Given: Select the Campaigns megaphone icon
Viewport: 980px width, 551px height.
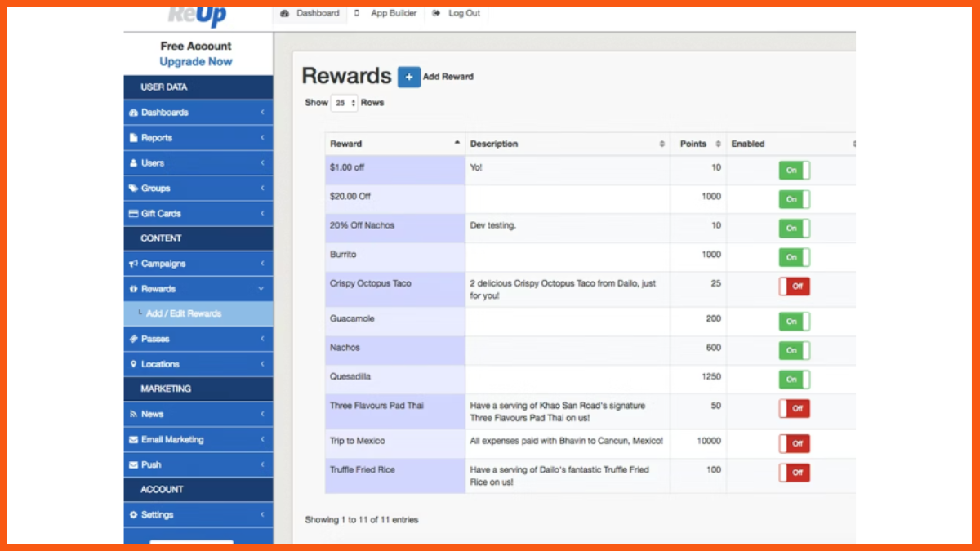Looking at the screenshot, I should click(133, 263).
